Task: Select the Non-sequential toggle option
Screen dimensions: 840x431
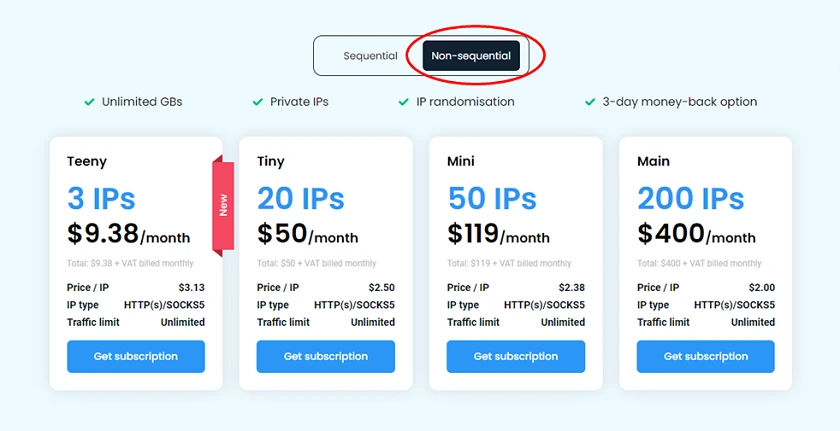Action: coord(471,56)
